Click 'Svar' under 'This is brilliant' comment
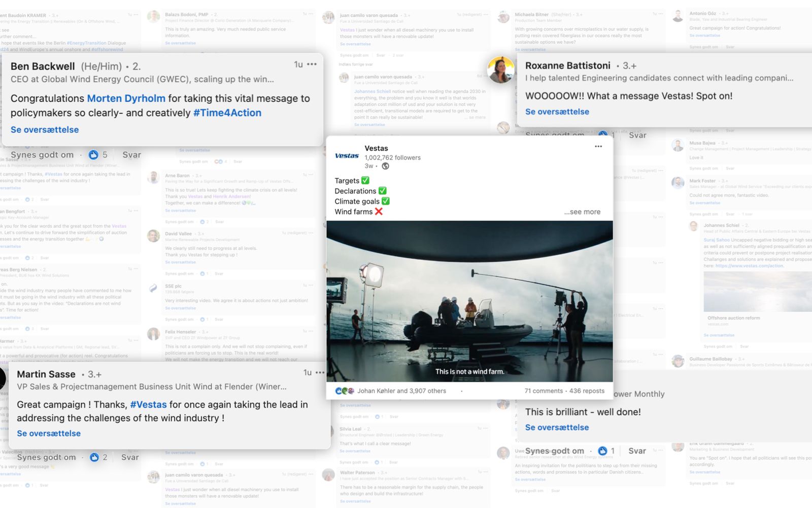 [x=637, y=451]
